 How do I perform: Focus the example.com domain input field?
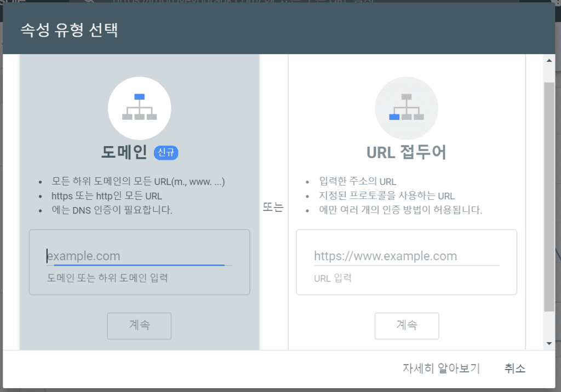tap(139, 256)
